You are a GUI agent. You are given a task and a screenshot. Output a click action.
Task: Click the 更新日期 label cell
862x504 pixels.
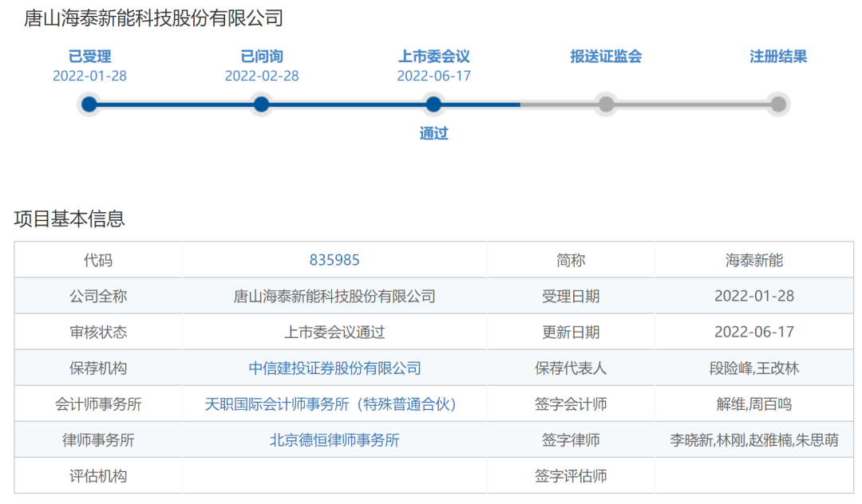click(571, 332)
